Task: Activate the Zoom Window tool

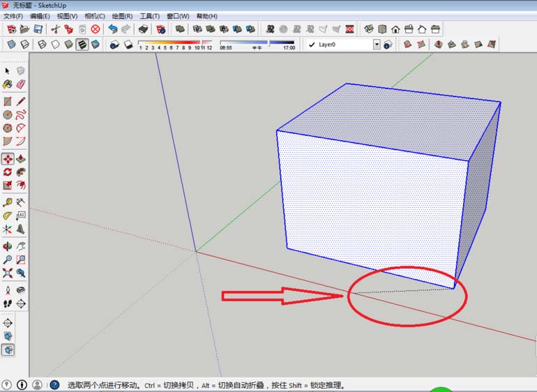Action: pyautogui.click(x=21, y=259)
